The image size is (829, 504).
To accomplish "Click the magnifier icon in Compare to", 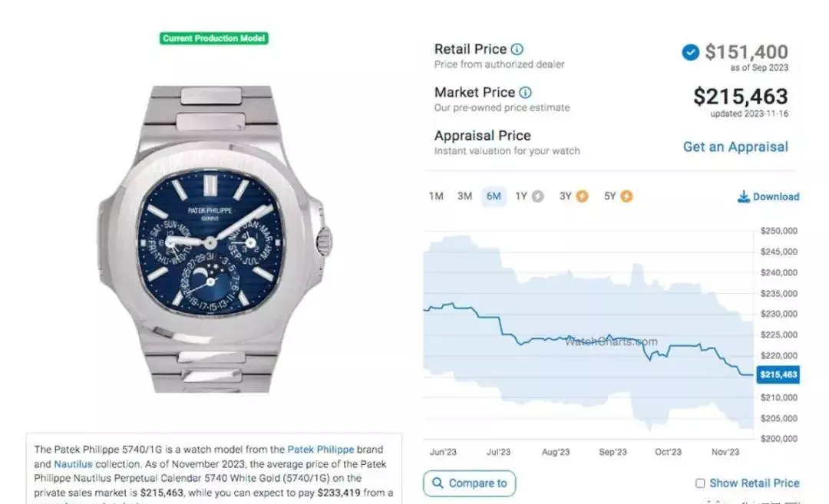I will click(x=438, y=483).
